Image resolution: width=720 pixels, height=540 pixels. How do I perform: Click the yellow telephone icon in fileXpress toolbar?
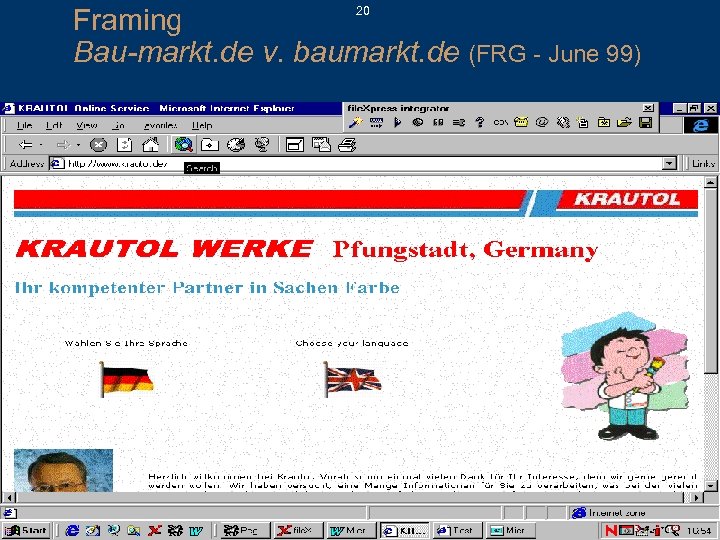pos(521,122)
